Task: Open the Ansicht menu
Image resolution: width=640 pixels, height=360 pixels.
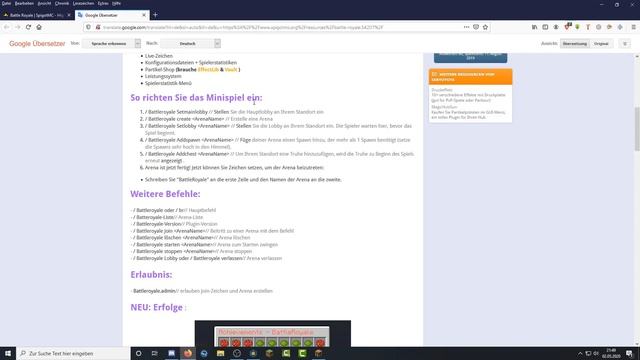Action: [x=44, y=3]
